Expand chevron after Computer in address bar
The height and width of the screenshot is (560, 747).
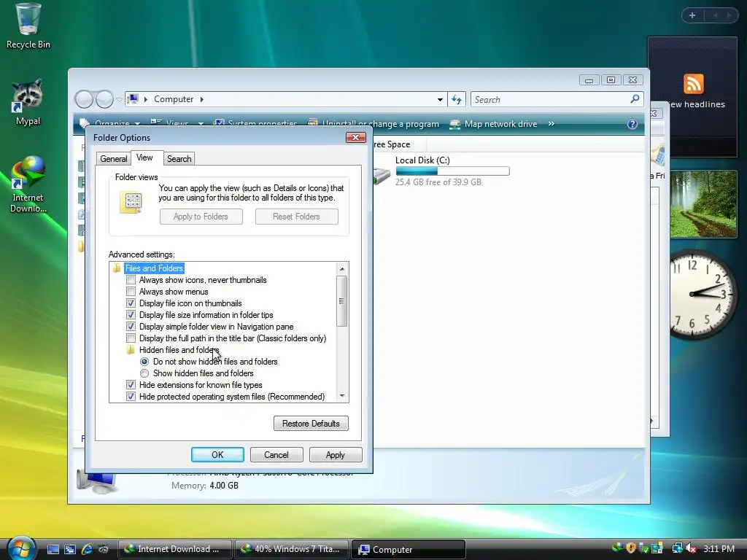pyautogui.click(x=201, y=99)
